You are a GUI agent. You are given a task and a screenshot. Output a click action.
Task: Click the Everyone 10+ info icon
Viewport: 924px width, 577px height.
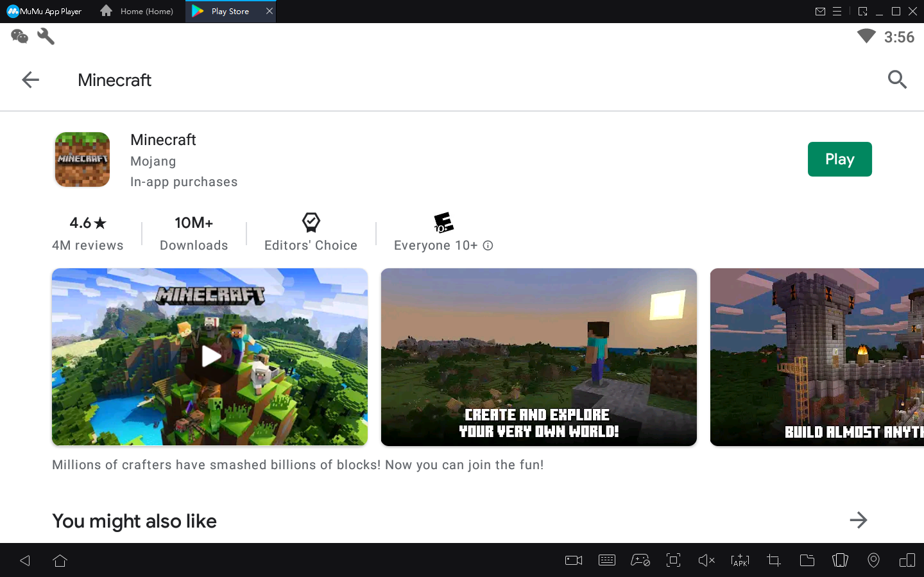[x=488, y=245]
